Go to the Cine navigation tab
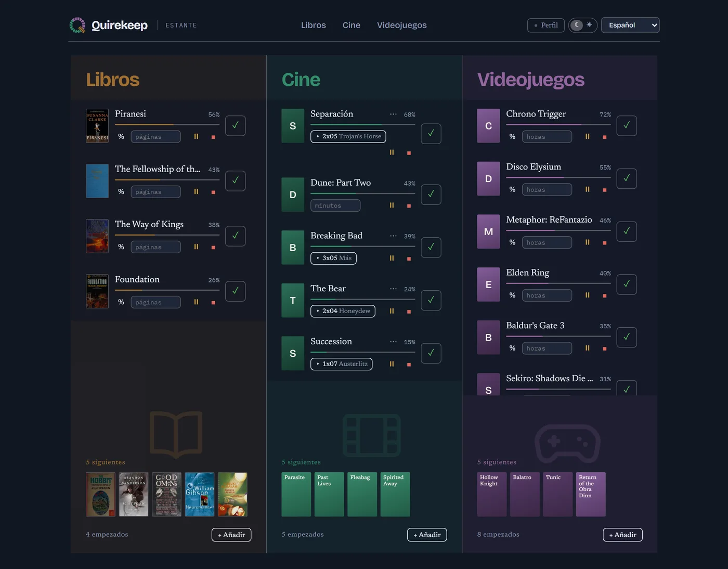 [352, 25]
